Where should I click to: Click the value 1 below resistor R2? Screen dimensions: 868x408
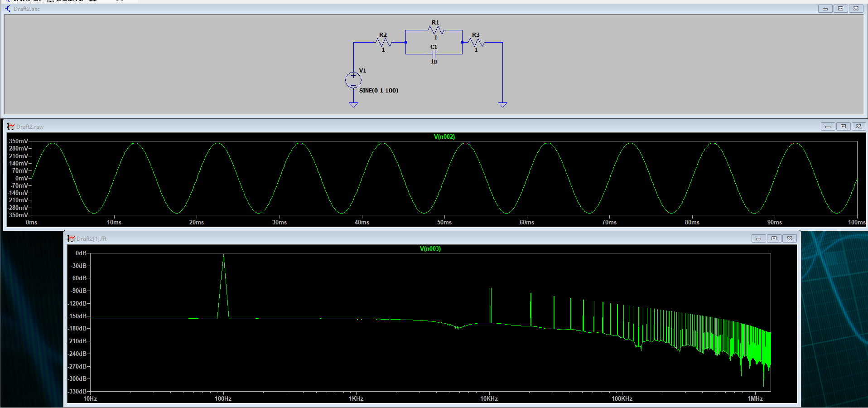pyautogui.click(x=383, y=50)
